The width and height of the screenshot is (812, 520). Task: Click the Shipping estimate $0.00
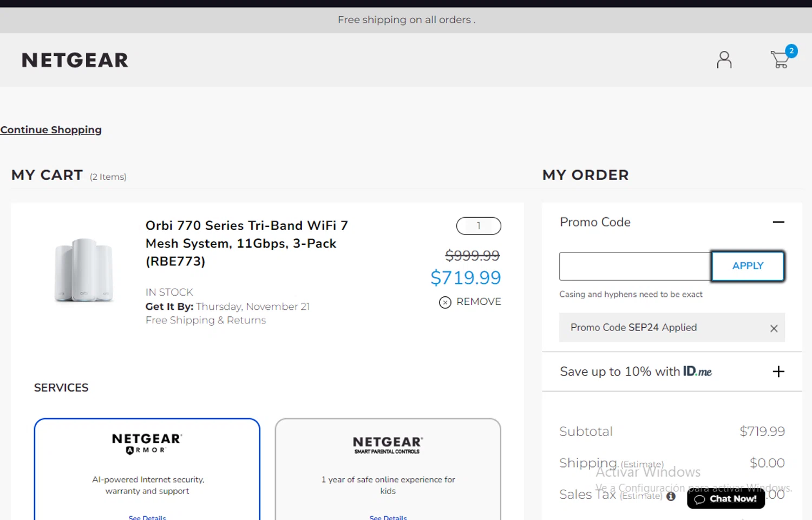pos(767,463)
